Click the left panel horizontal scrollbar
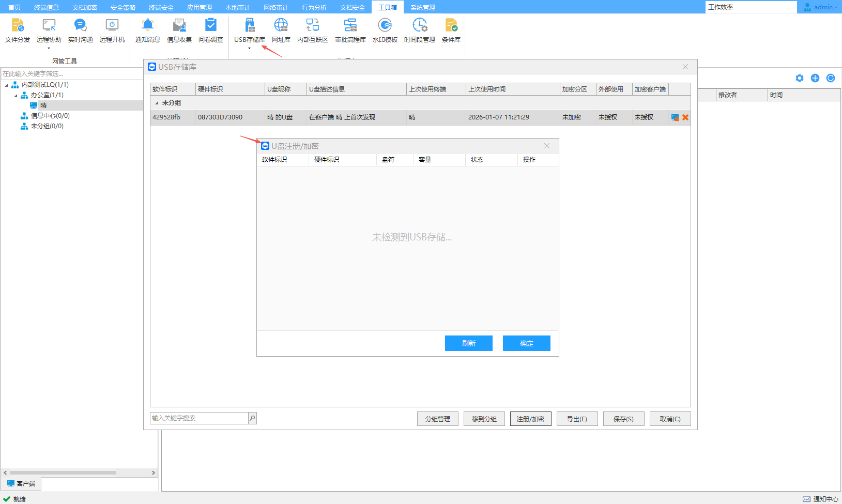Image resolution: width=842 pixels, height=504 pixels. [63, 472]
